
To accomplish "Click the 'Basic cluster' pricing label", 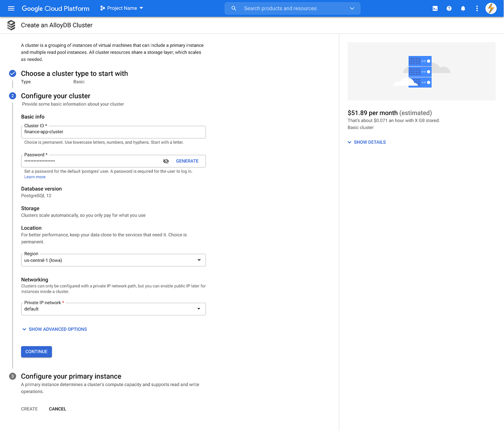I will pyautogui.click(x=361, y=128).
